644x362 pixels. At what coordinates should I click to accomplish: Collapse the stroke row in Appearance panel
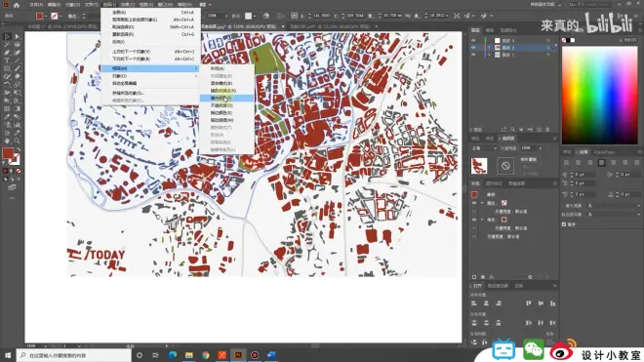482,203
